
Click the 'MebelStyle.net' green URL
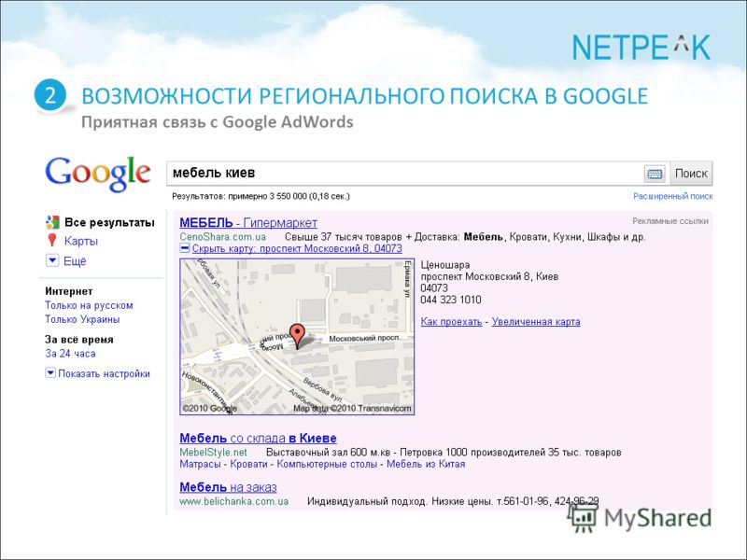click(214, 452)
